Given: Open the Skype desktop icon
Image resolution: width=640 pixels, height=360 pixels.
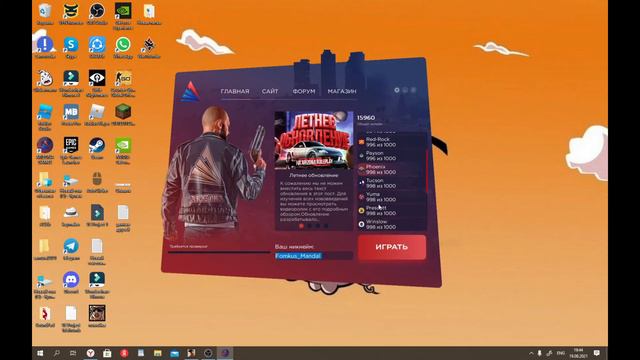Looking at the screenshot, I should click(x=71, y=47).
